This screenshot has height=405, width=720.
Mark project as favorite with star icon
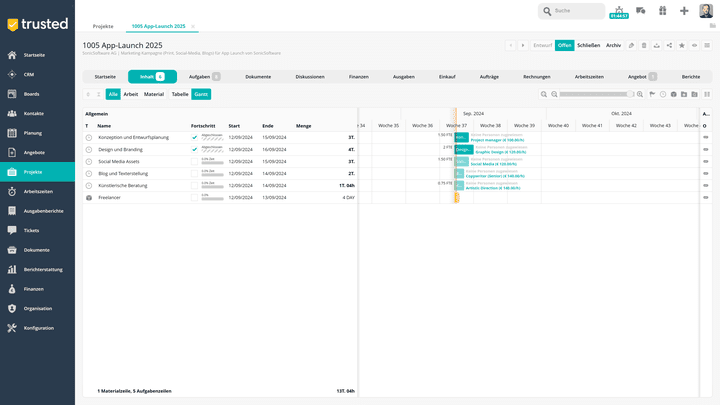click(x=682, y=45)
